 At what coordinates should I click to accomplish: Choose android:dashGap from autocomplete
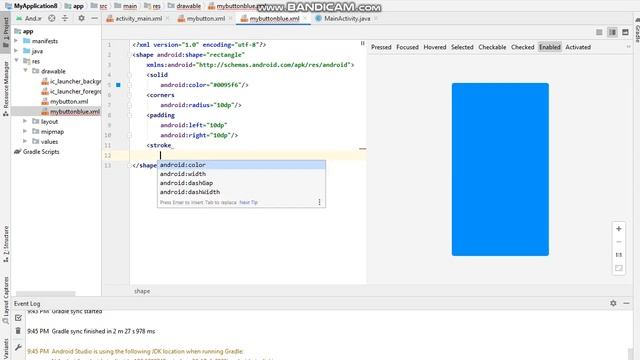click(x=241, y=183)
